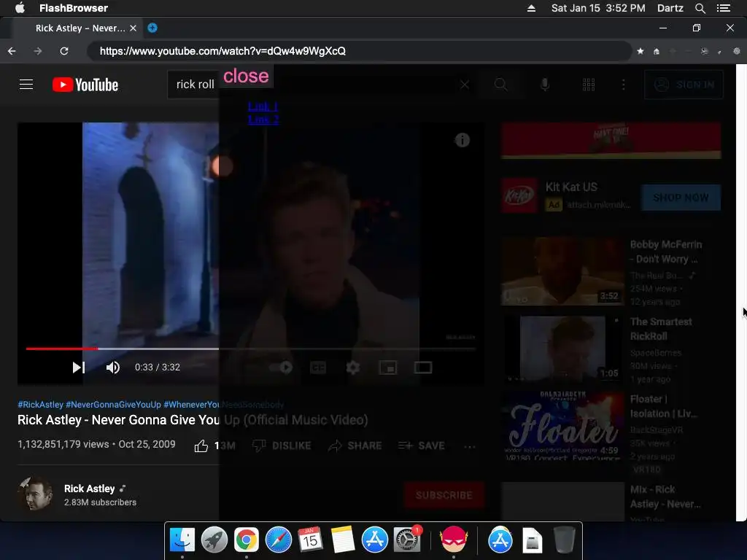Launch Google Chrome from Dock
Viewport: 747px width, 560px height.
[247, 540]
